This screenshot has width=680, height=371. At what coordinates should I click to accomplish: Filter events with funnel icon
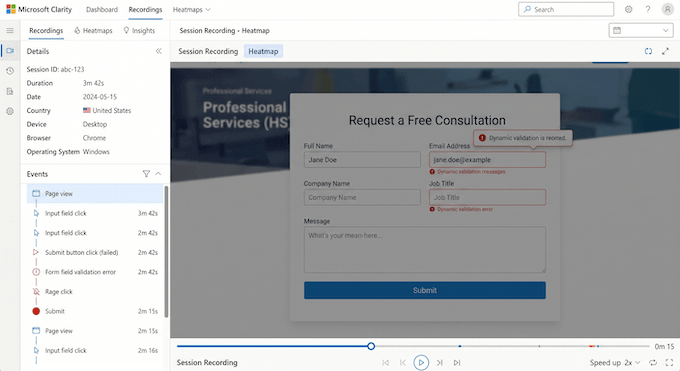[x=146, y=174]
